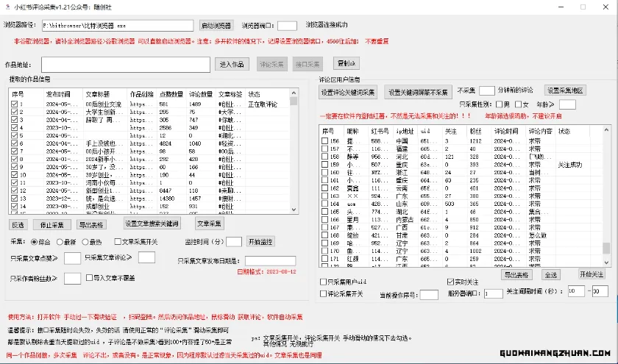Sort by 点赞数量 column header

point(171,95)
